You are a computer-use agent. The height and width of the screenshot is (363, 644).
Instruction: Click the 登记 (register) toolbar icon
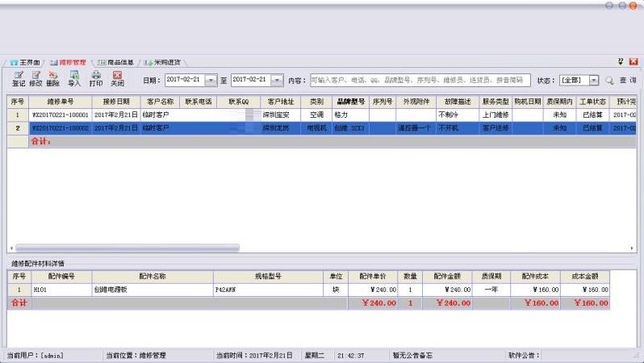(x=19, y=78)
